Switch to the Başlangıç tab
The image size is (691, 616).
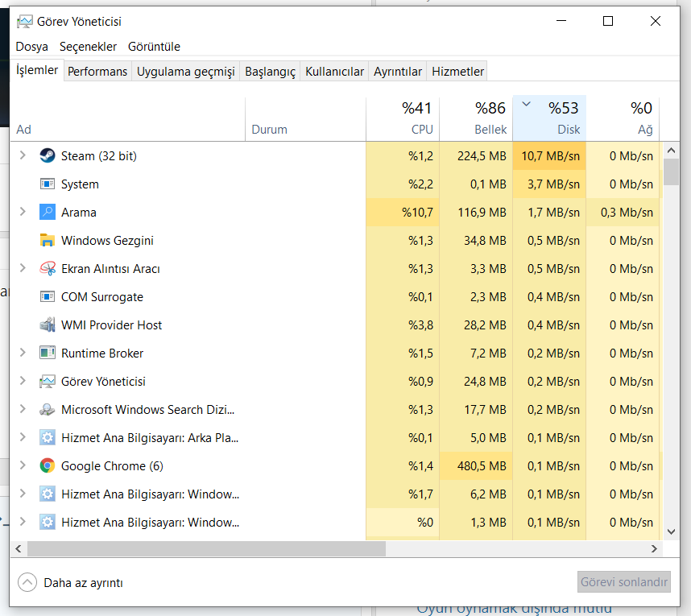pos(270,72)
